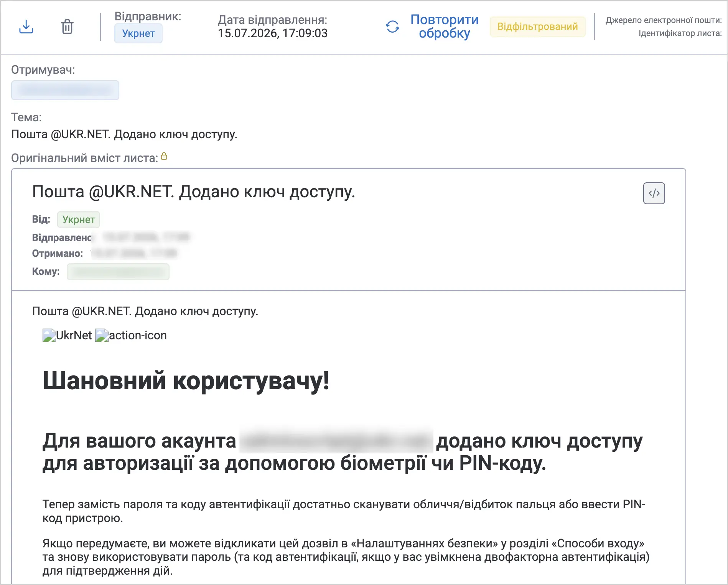Click the paragraph starting with Тепер замість пароля

tap(344, 511)
